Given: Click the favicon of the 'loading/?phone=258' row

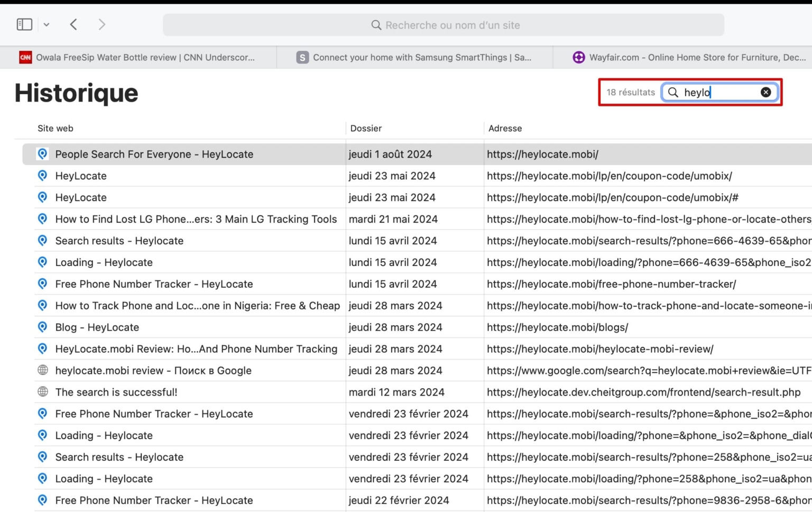Looking at the screenshot, I should point(42,479).
